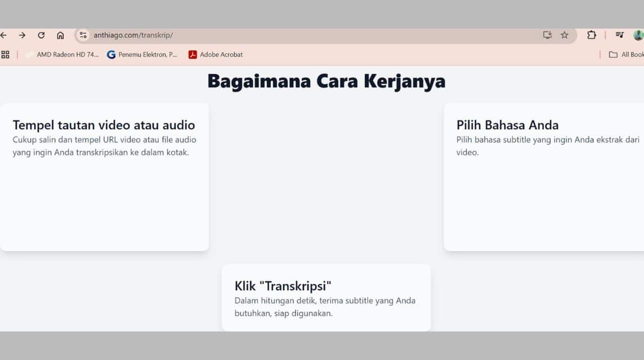The height and width of the screenshot is (360, 644).
Task: Click the 'Pilih Bahasa Anda' card title
Action: [508, 125]
